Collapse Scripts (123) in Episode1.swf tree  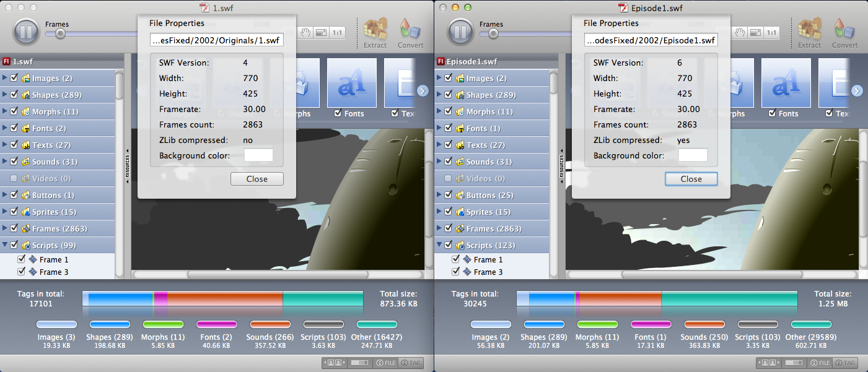tap(439, 246)
